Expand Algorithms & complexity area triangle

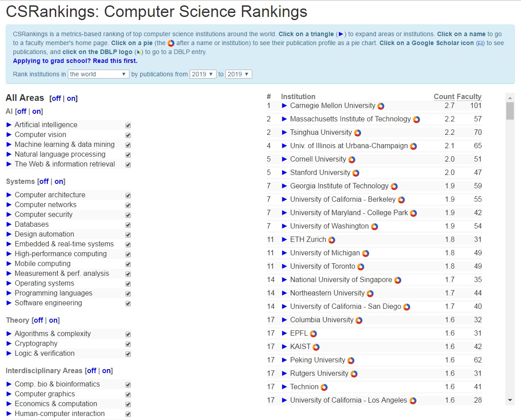tap(9, 333)
